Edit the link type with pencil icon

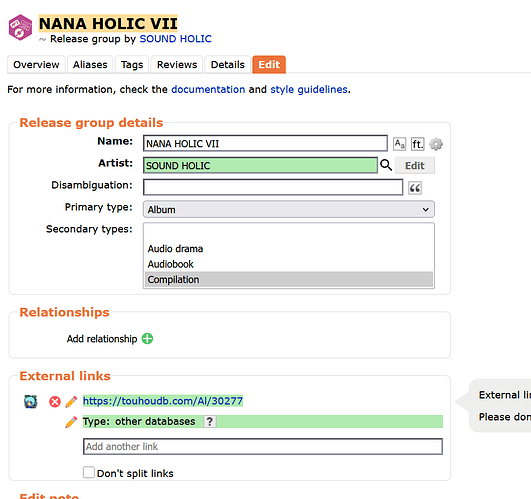(x=71, y=422)
